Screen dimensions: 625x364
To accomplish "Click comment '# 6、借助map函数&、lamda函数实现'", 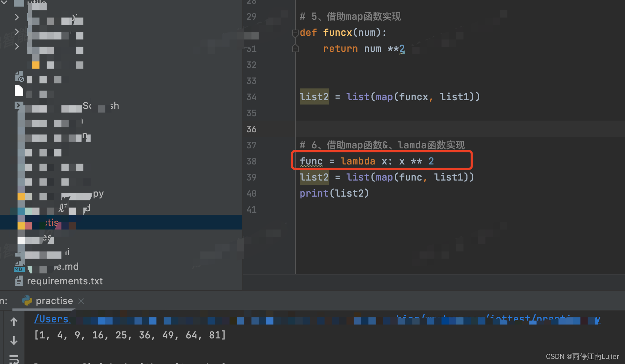I will 382,145.
